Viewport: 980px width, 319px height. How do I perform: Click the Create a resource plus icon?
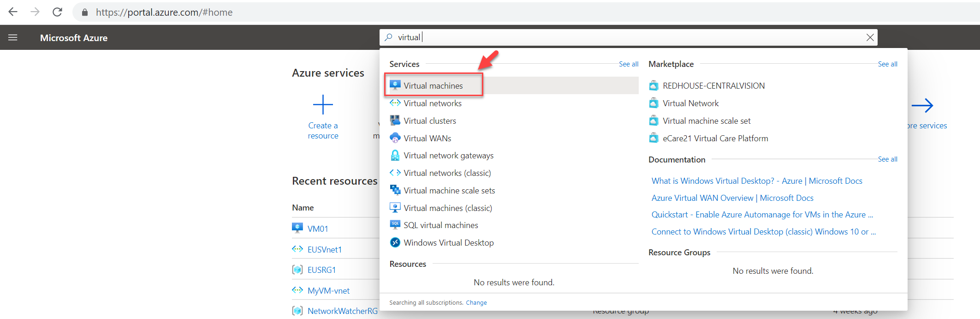click(323, 105)
